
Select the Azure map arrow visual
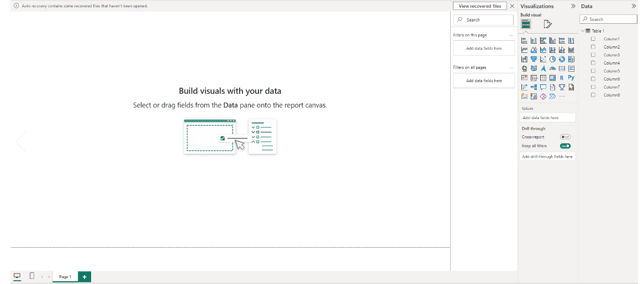[x=543, y=68]
